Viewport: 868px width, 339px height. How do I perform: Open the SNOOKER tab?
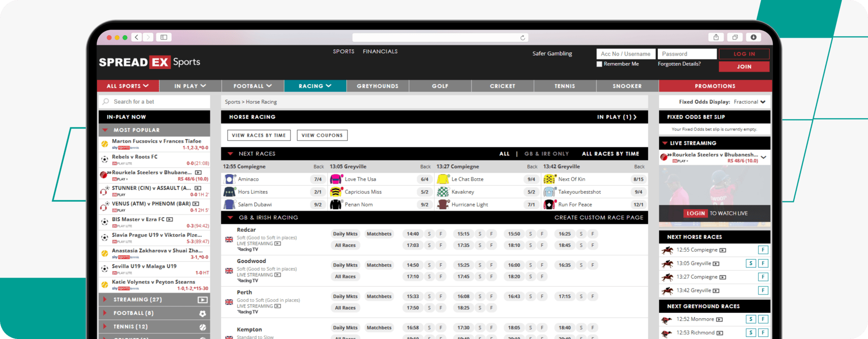627,86
